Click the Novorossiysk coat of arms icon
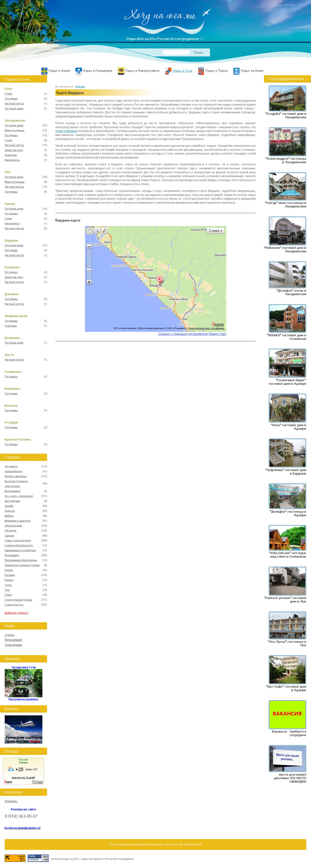This screenshot has height=868, width=311. coord(121,71)
